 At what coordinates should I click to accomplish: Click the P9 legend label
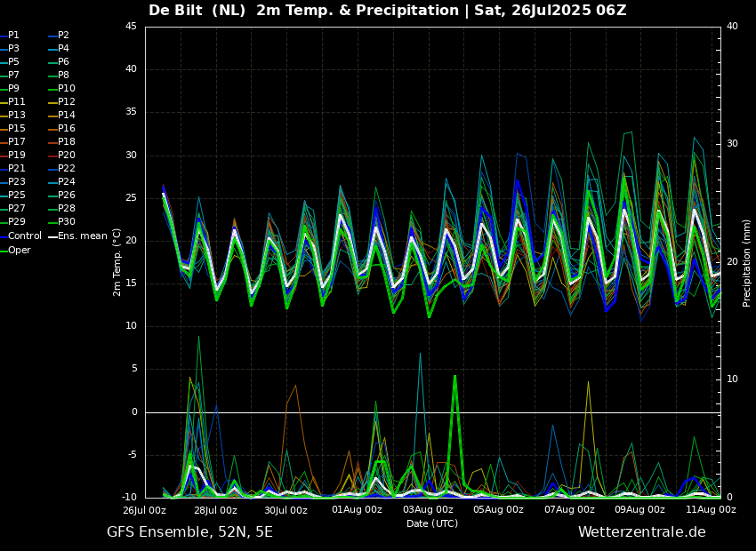pyautogui.click(x=10, y=89)
